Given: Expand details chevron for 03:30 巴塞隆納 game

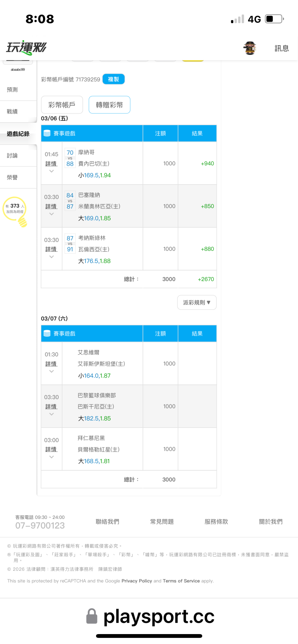Looking at the screenshot, I should [x=51, y=214].
